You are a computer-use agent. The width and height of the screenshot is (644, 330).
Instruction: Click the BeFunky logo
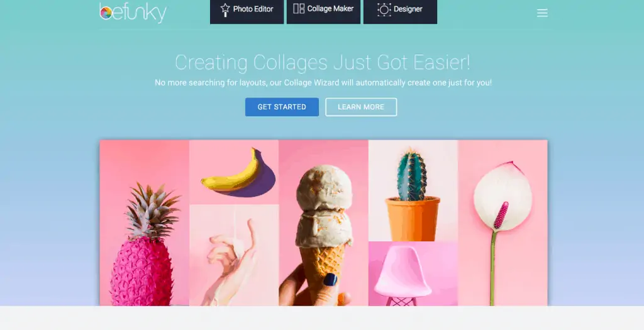133,13
